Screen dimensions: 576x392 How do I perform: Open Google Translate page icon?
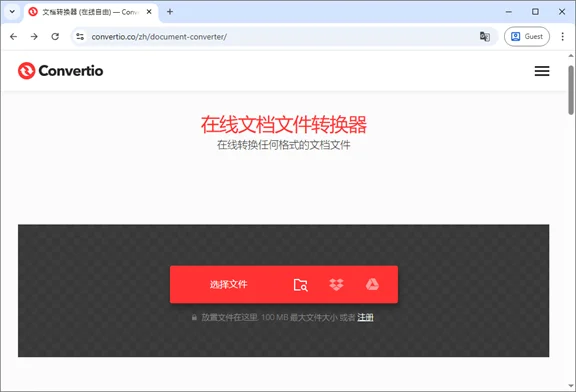coord(485,36)
